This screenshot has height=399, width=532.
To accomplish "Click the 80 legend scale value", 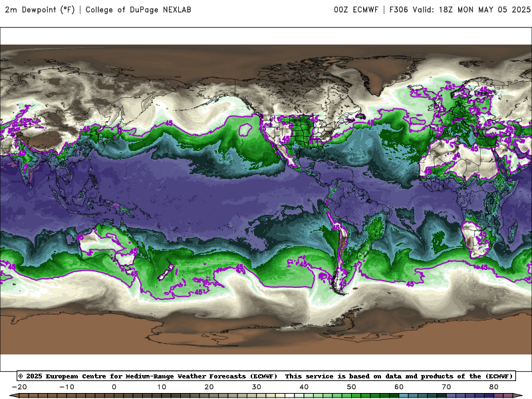I will [494, 387].
